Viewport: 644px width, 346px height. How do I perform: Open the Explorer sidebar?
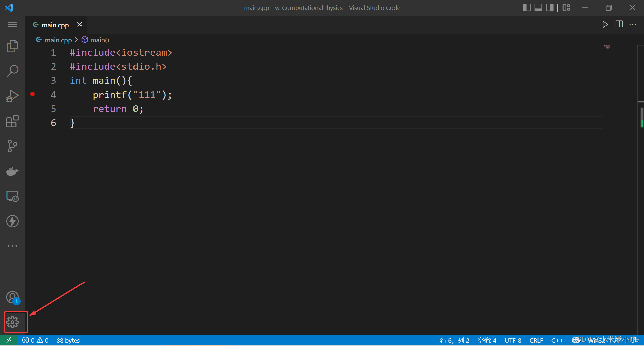point(12,46)
